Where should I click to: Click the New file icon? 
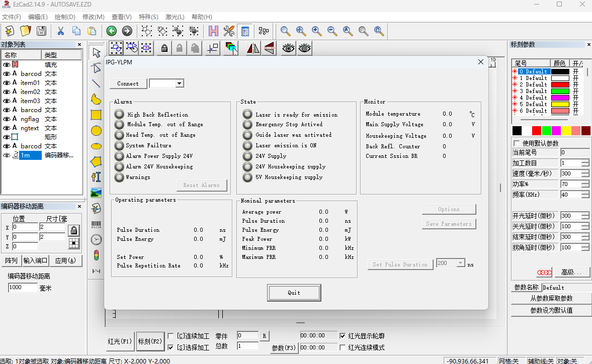10,31
